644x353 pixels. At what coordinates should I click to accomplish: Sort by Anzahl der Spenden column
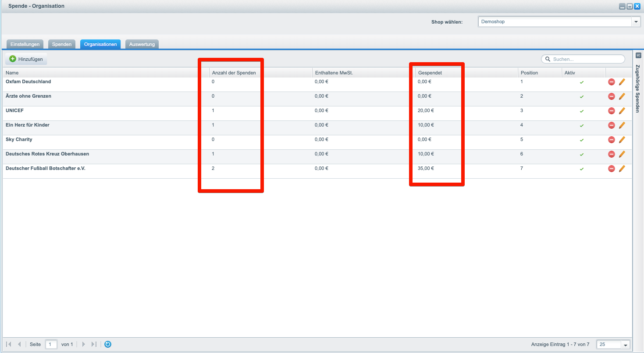coord(260,73)
